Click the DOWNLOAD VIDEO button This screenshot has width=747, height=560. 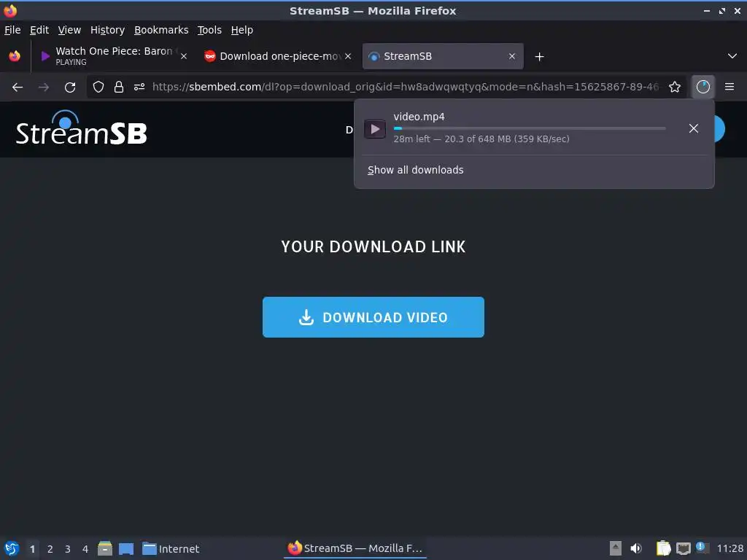373,317
